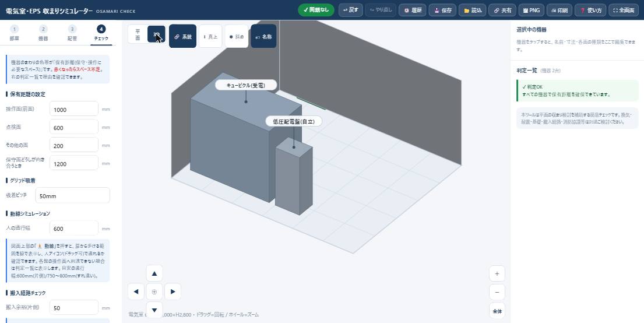644x323 pixels.
Task: Go to step 3 配管 tab
Action: coord(72,33)
